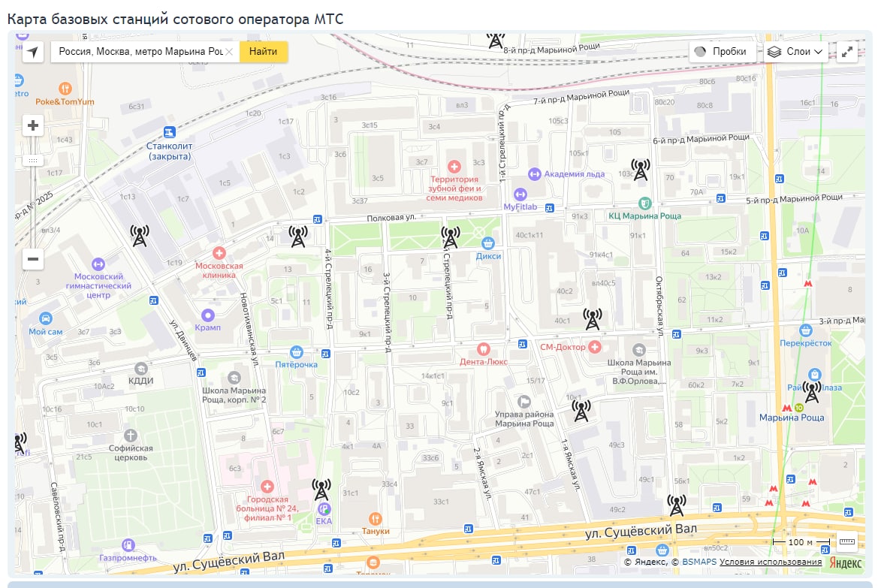Select cell tower near building 10к1
The image size is (878, 588).
pyautogui.click(x=581, y=411)
